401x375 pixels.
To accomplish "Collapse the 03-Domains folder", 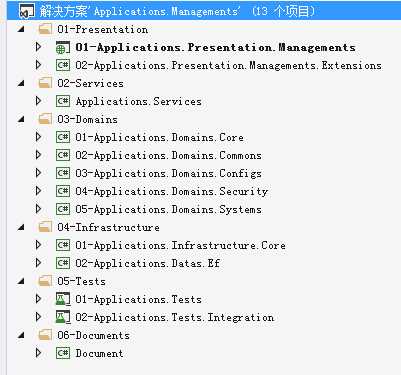I will (22, 119).
